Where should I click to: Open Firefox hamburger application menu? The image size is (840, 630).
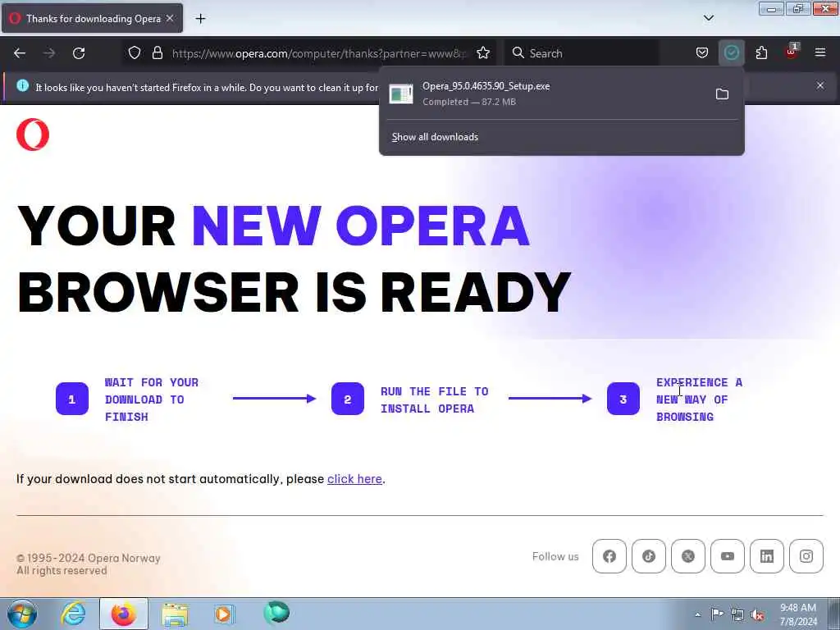(820, 52)
